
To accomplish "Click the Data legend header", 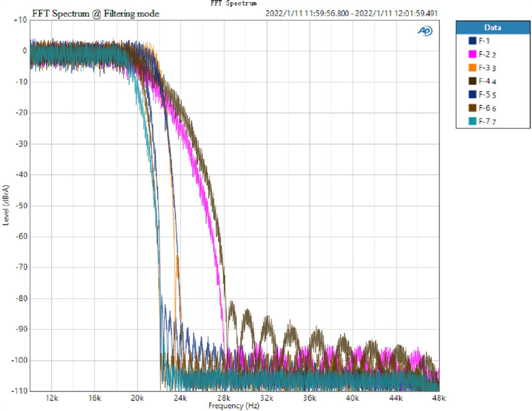I will pyautogui.click(x=493, y=28).
